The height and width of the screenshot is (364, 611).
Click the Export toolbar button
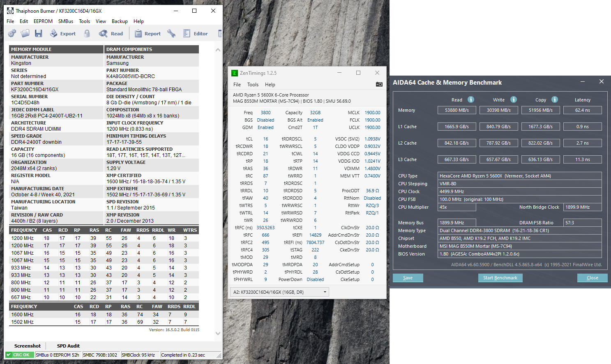pyautogui.click(x=63, y=34)
